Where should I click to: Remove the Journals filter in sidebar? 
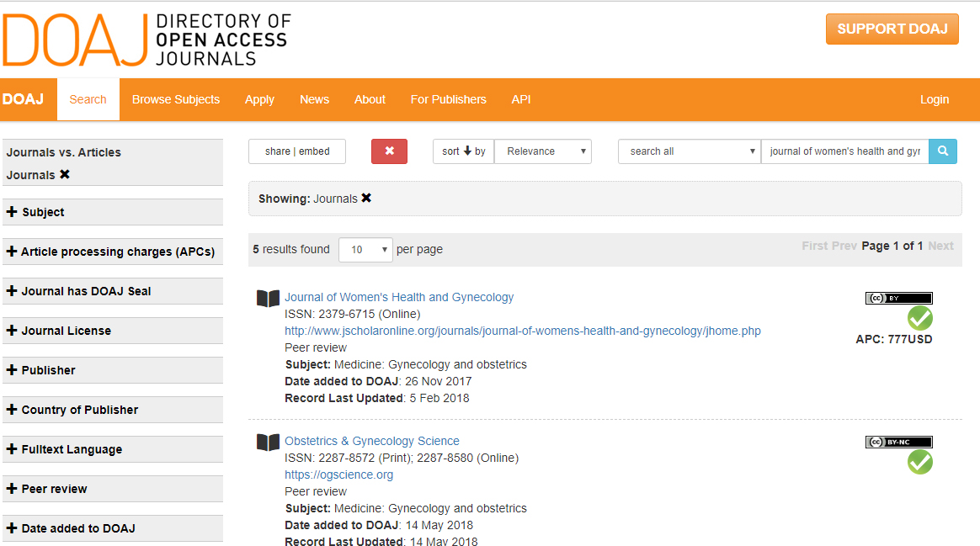pyautogui.click(x=65, y=175)
